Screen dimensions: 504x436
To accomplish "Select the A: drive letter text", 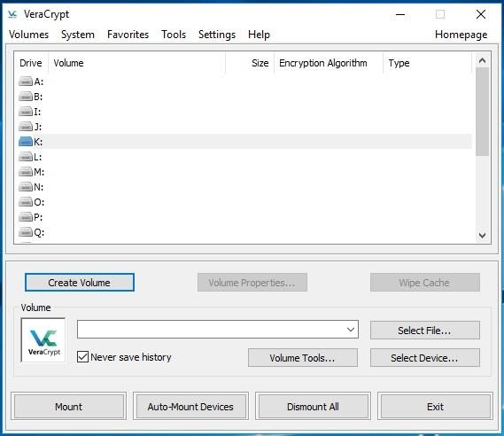I will (39, 82).
